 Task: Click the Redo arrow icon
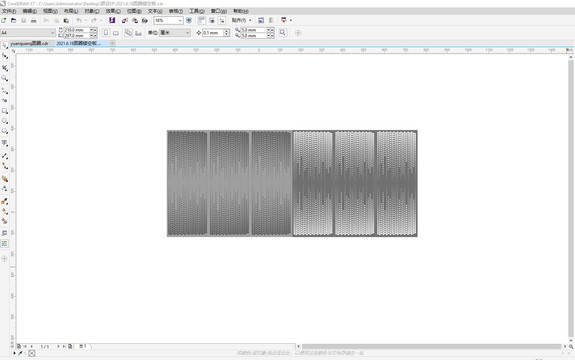[94, 21]
